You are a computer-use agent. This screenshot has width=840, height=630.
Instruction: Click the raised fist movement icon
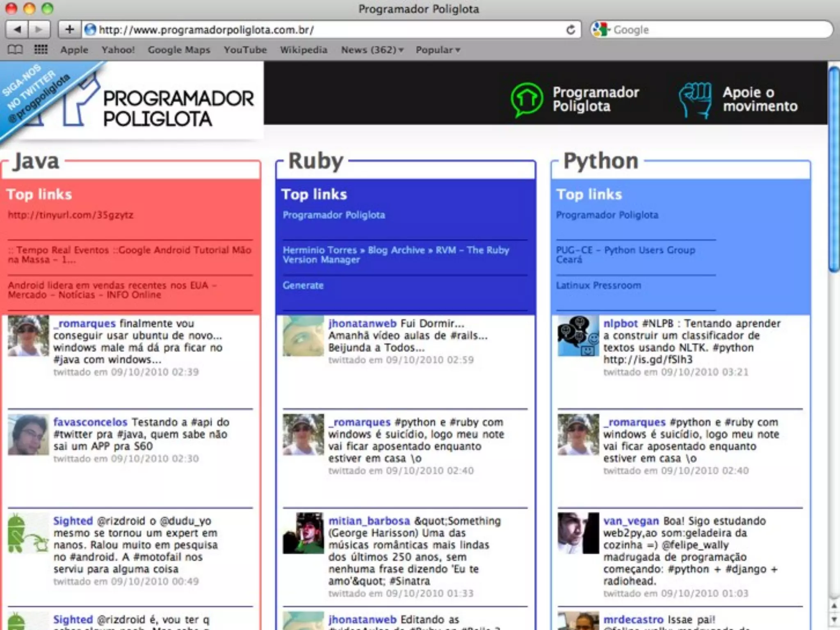pyautogui.click(x=695, y=100)
